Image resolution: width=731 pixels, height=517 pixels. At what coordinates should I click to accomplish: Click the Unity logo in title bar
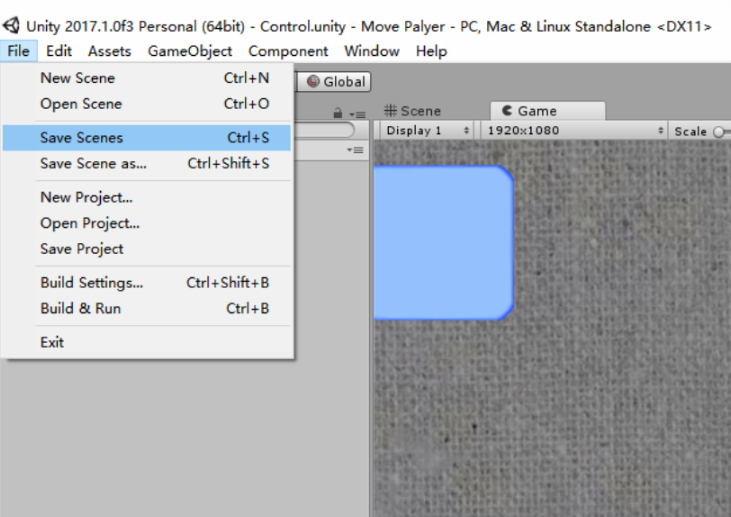pyautogui.click(x=11, y=26)
